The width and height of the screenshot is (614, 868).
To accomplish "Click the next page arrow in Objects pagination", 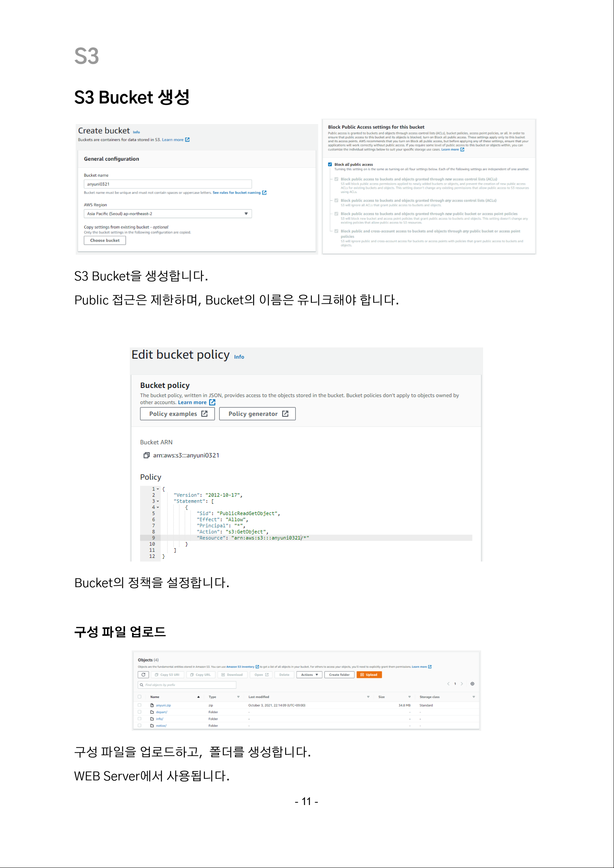I will click(462, 684).
